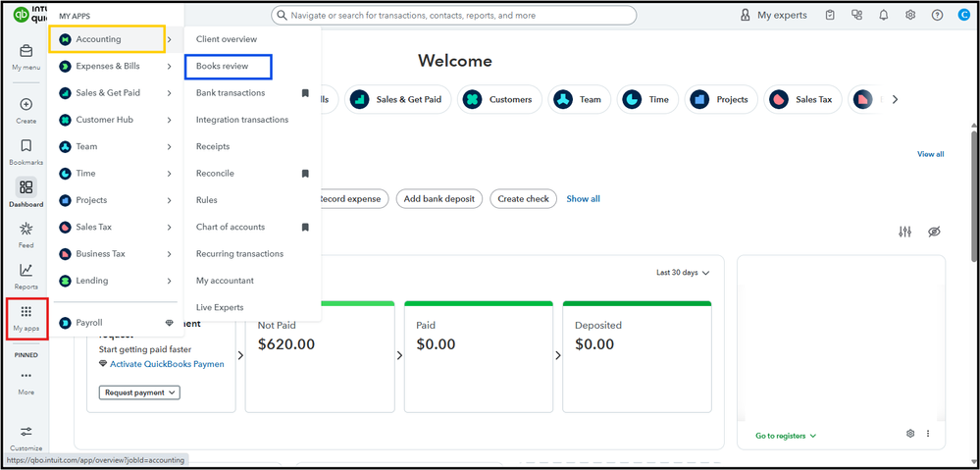Click Activate QuickBooks Payments link

pyautogui.click(x=167, y=364)
